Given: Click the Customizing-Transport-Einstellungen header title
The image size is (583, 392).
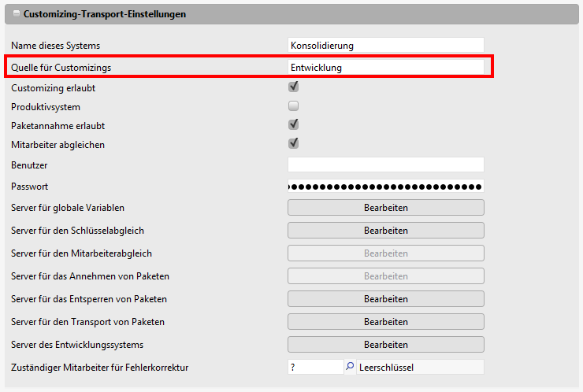Looking at the screenshot, I should [105, 14].
